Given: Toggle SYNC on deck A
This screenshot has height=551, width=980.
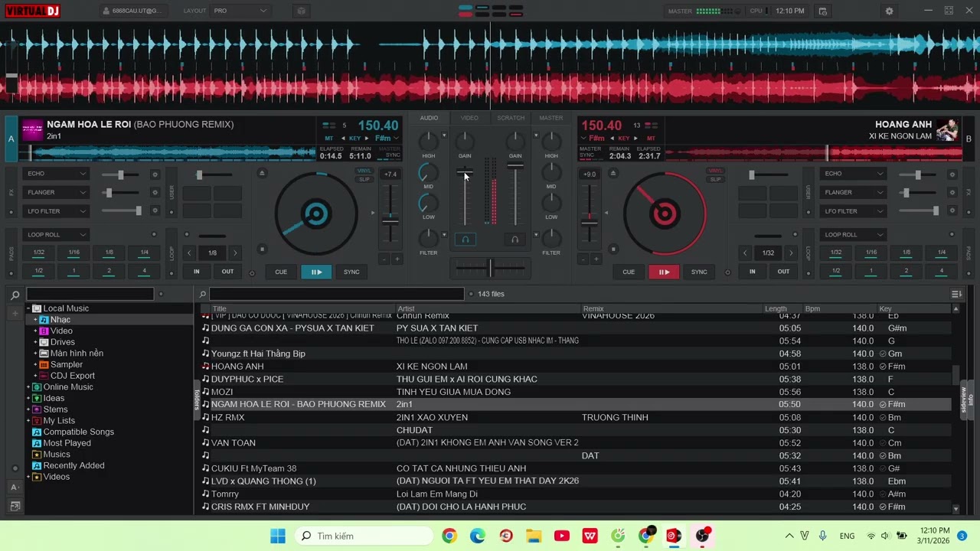Looking at the screenshot, I should pos(351,272).
